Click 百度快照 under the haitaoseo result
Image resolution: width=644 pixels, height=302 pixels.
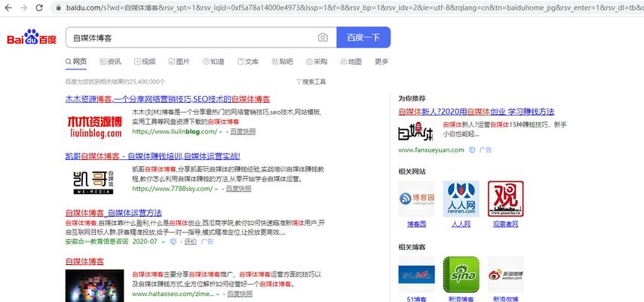point(240,294)
